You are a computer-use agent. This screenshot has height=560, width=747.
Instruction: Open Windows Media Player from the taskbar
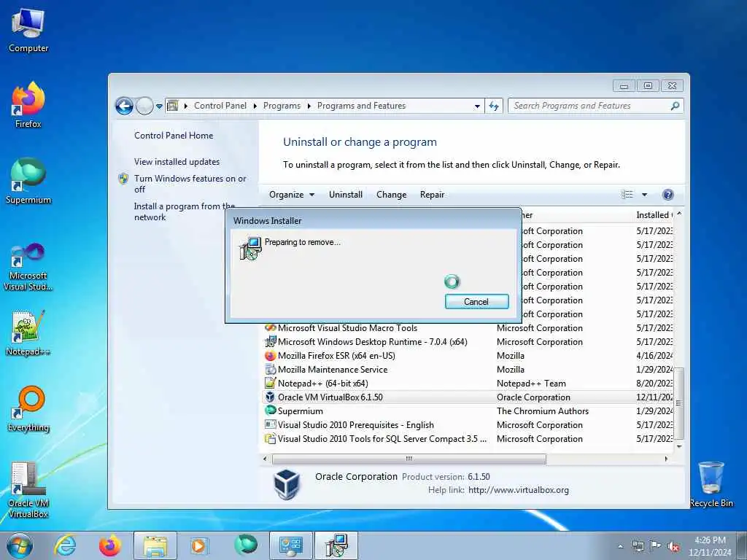[198, 545]
